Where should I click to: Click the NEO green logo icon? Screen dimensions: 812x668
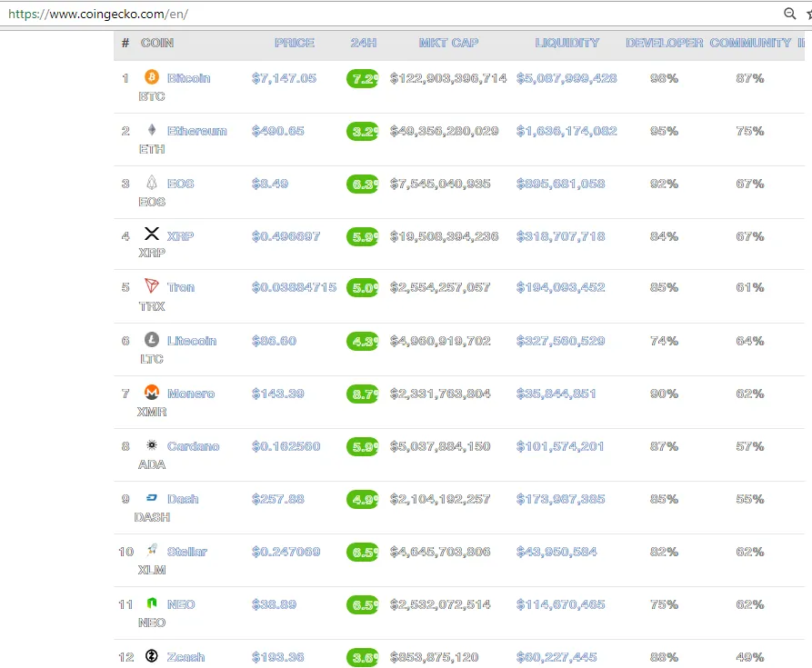point(152,603)
